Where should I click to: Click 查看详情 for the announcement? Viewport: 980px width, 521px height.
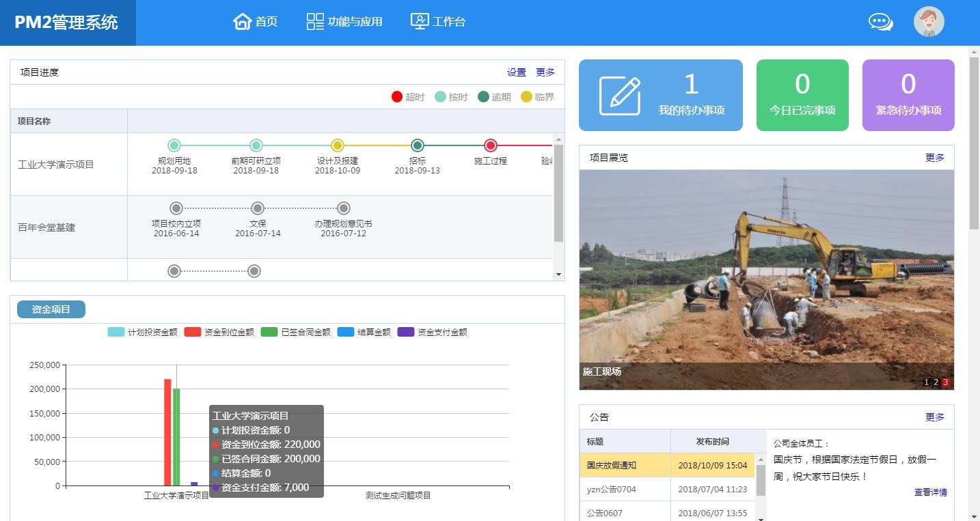(930, 492)
